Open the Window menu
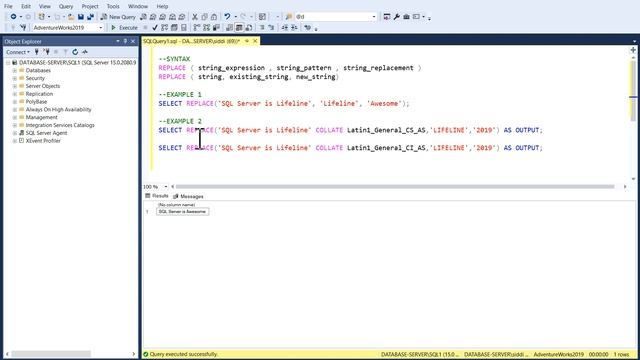This screenshot has height=360, width=640. pos(138,6)
